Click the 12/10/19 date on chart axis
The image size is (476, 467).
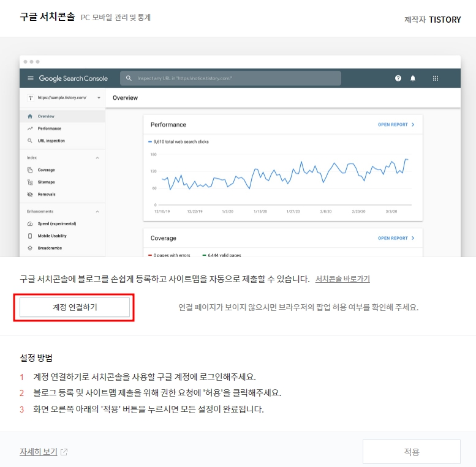pyautogui.click(x=162, y=211)
